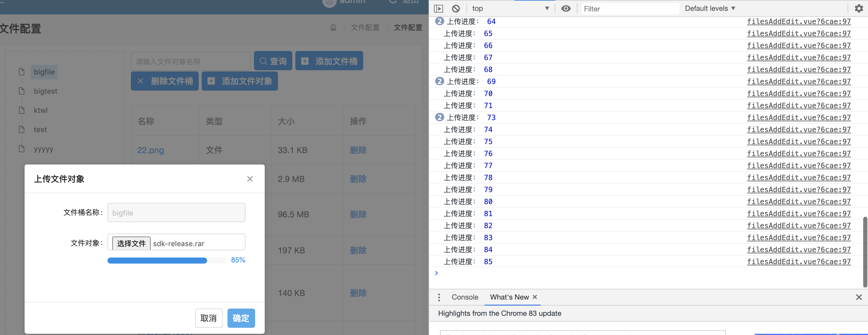
Task: Close the 上传文件对象 dialog
Action: pyautogui.click(x=250, y=179)
